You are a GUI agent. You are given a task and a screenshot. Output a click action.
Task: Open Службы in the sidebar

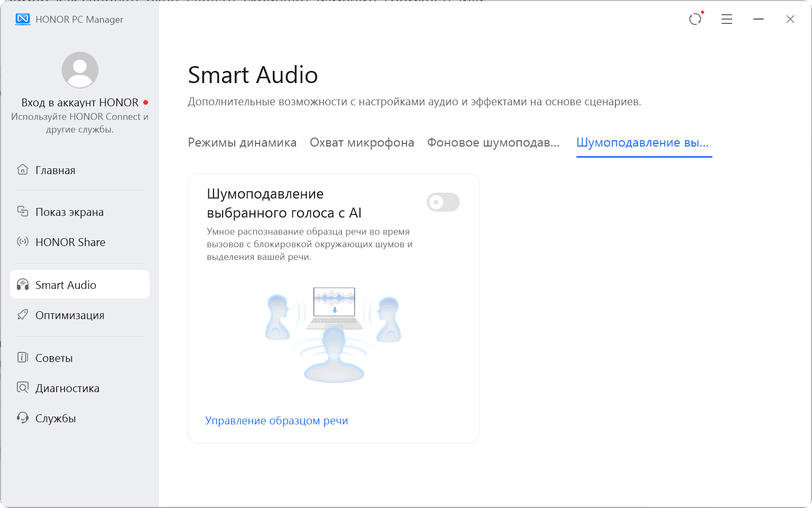point(80,418)
